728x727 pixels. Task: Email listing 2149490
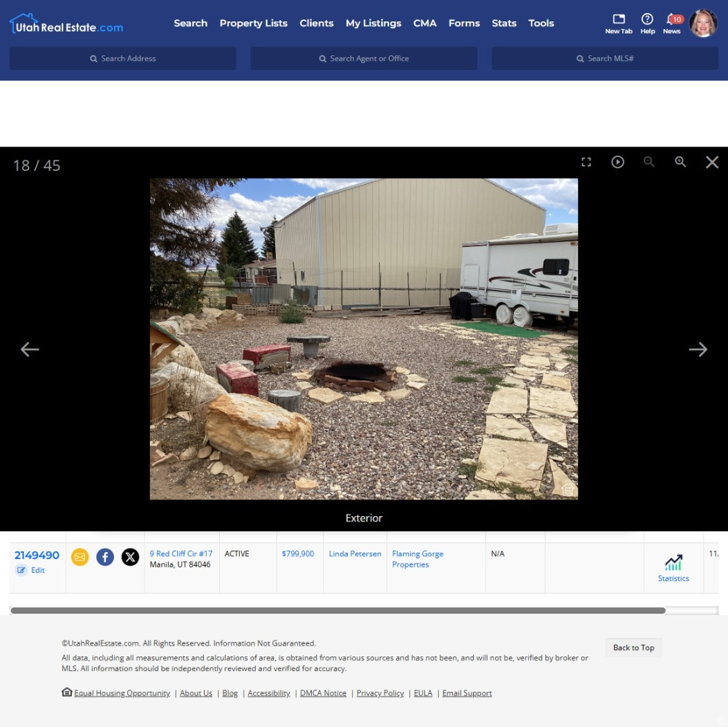click(80, 557)
